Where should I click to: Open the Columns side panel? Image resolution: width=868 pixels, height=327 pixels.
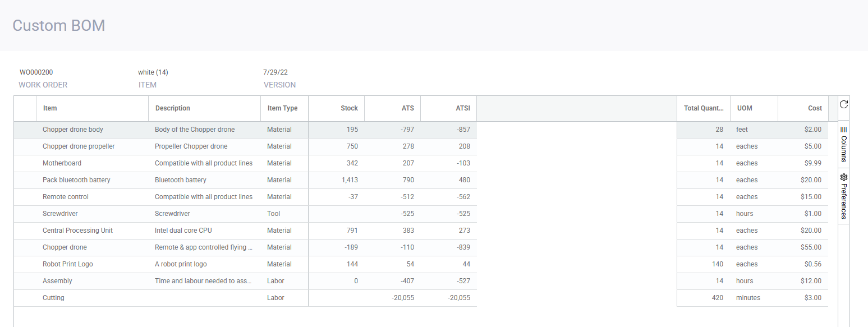(843, 144)
